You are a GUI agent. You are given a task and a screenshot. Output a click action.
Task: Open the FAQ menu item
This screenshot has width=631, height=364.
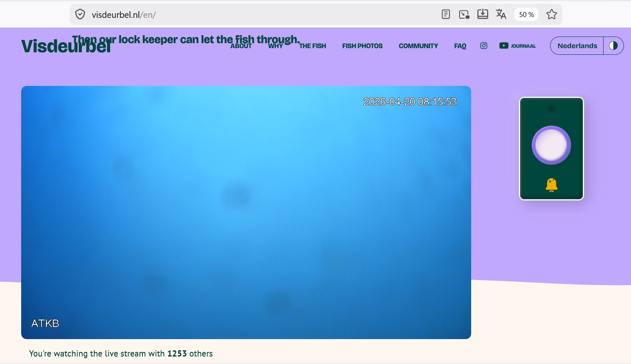(460, 46)
